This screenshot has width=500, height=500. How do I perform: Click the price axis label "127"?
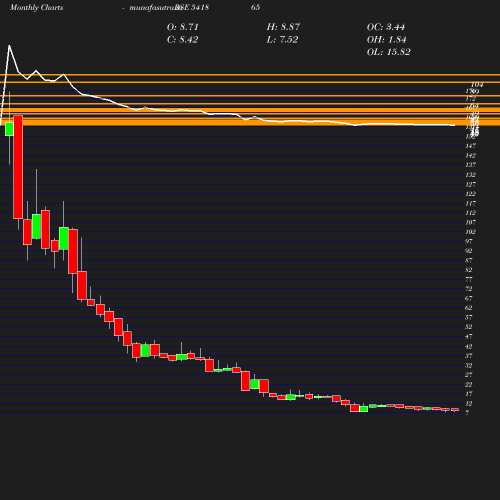(x=470, y=184)
